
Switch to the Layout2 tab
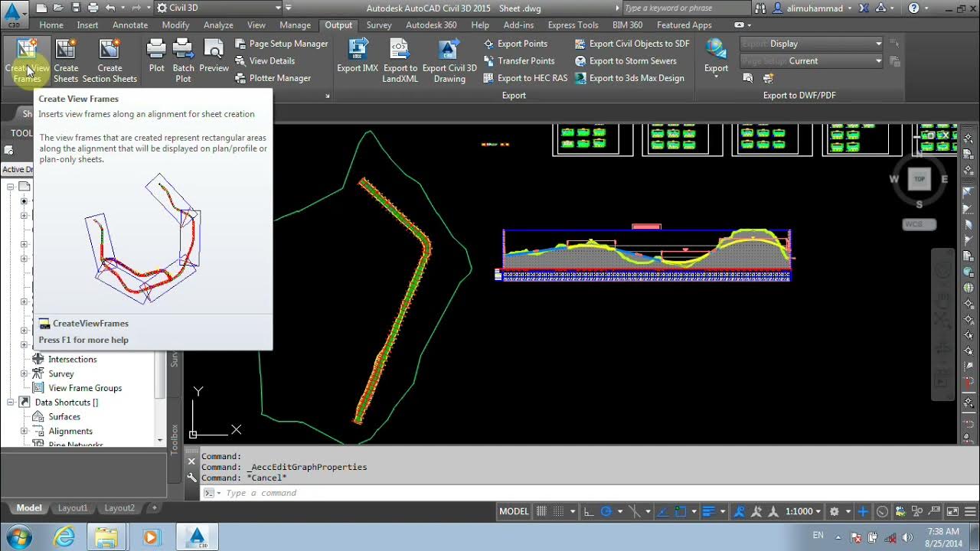click(x=119, y=508)
